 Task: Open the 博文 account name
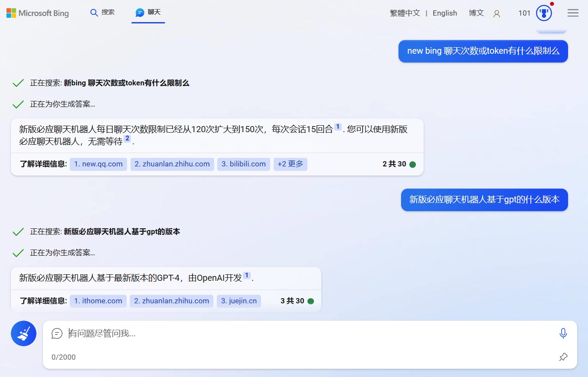pyautogui.click(x=476, y=13)
